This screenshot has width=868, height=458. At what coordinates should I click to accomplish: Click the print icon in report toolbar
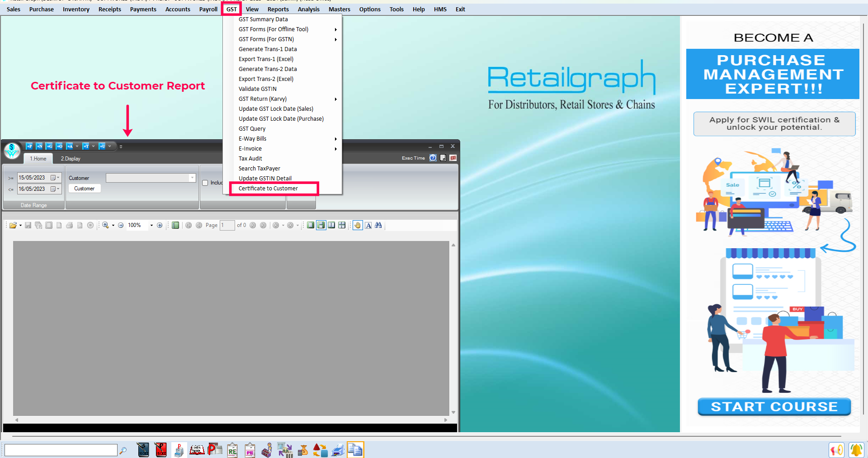tap(69, 225)
